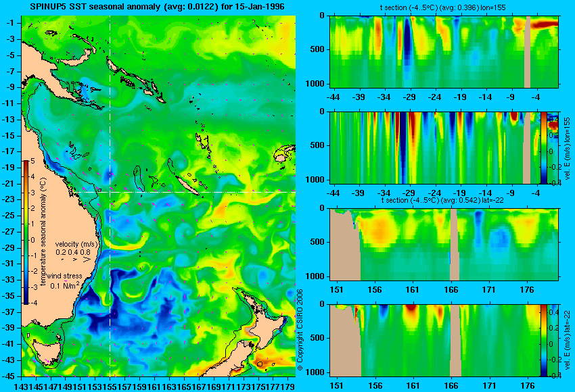Click the vertical 'vel. E (m/s) lon=155' label

(x=567, y=149)
